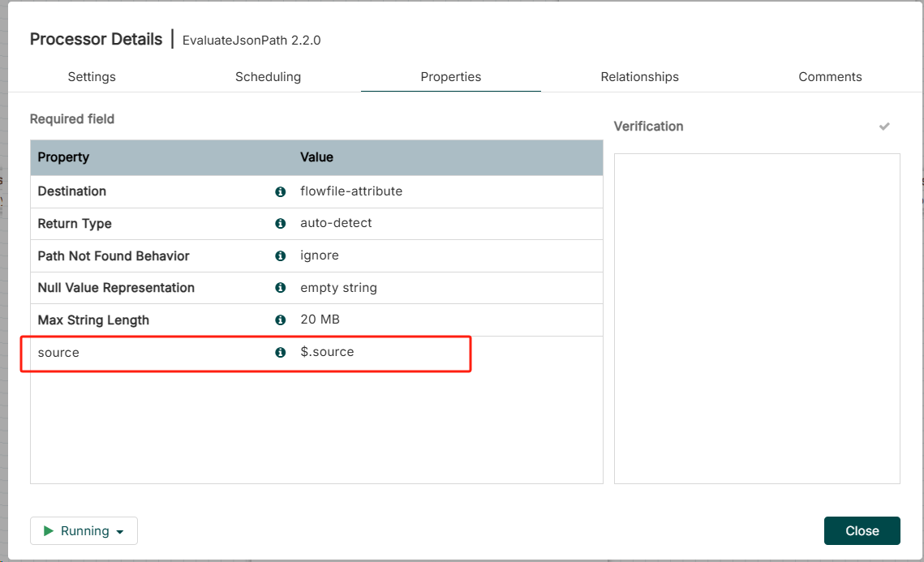Click the $.source JsonPath value
The image size is (924, 562).
[327, 352]
